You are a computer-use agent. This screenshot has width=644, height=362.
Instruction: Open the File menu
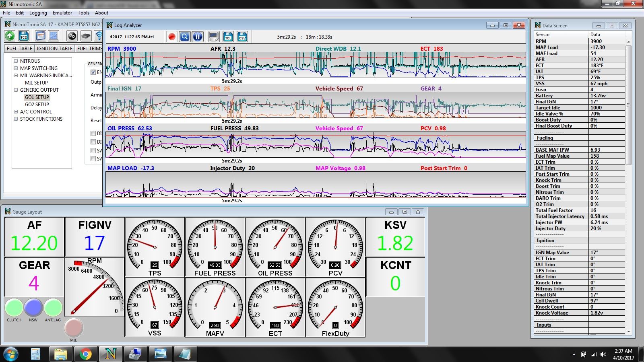(x=6, y=13)
